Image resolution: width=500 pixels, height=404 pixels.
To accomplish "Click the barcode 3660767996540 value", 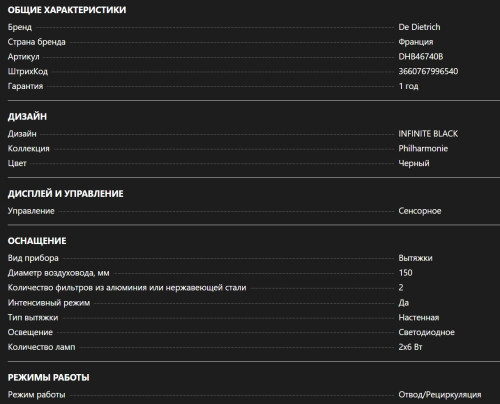I will [428, 71].
